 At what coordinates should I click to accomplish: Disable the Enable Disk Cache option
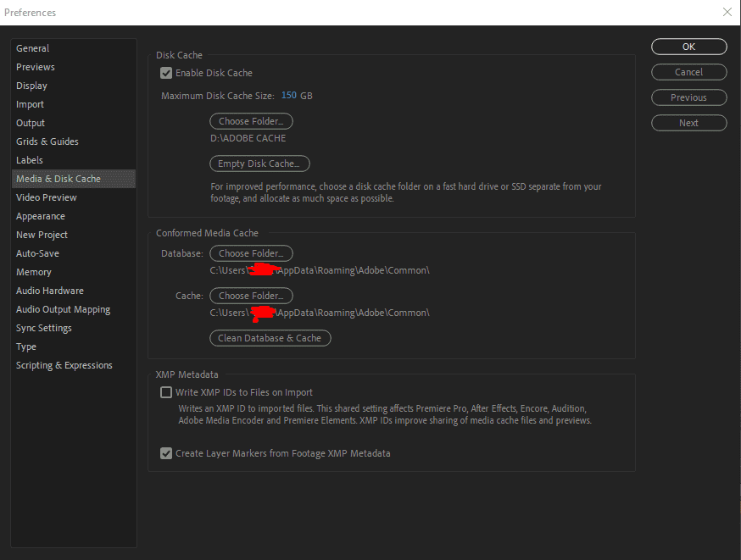point(166,73)
